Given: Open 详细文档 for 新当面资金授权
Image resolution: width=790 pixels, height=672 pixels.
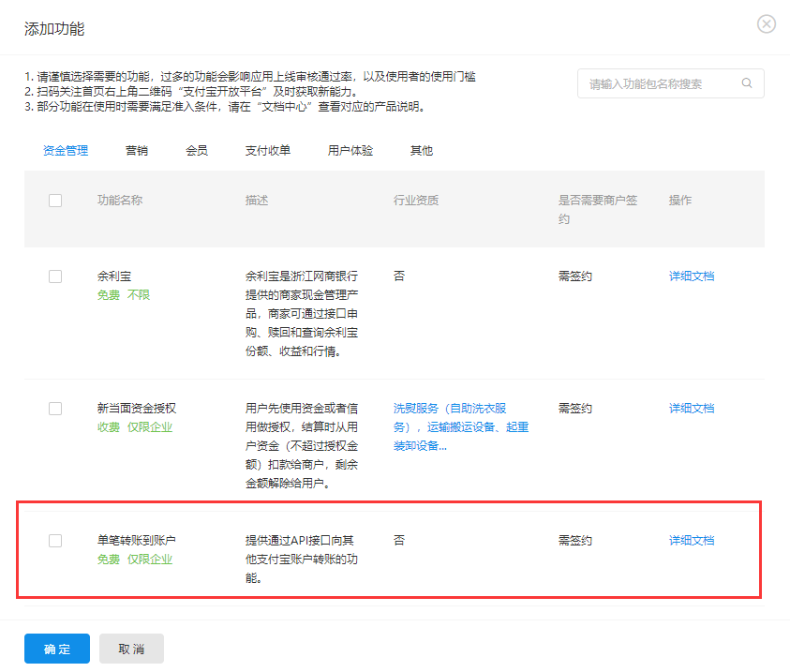Looking at the screenshot, I should [x=692, y=409].
